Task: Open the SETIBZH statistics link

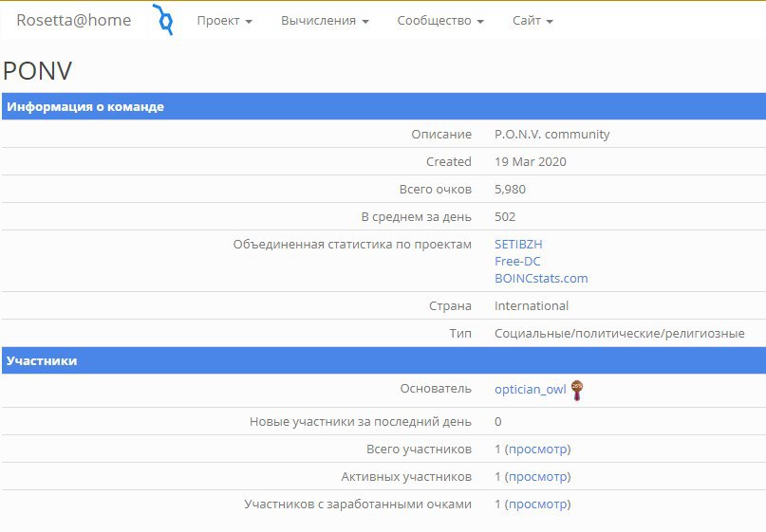Action: pyautogui.click(x=518, y=244)
